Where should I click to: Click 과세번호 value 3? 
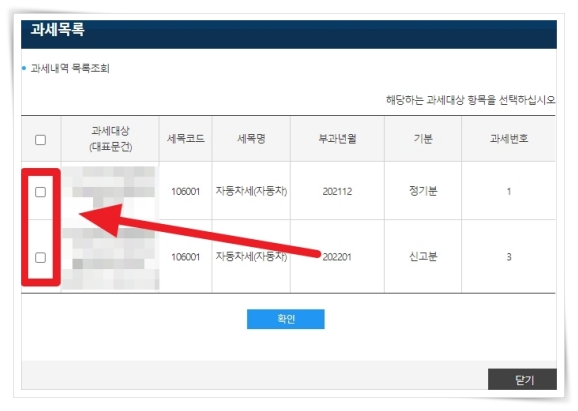(509, 257)
